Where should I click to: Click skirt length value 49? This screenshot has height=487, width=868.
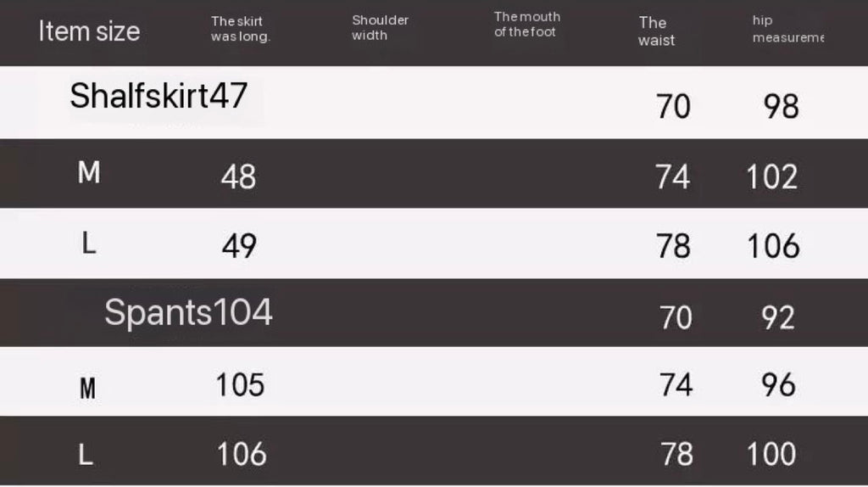point(239,246)
